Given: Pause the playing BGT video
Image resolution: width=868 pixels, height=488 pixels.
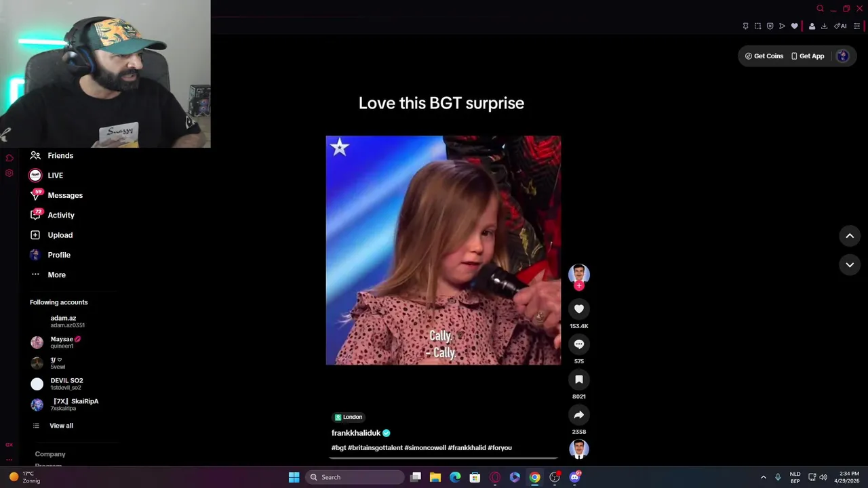Looking at the screenshot, I should pyautogui.click(x=443, y=250).
